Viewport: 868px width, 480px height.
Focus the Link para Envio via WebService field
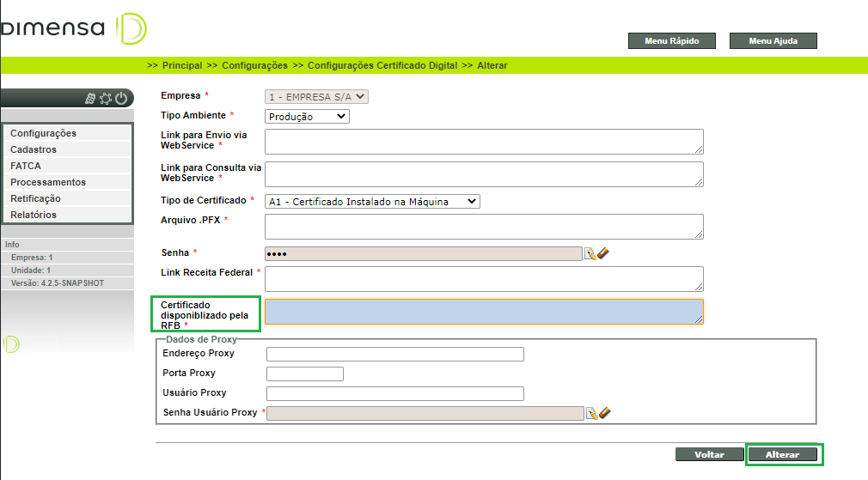485,142
